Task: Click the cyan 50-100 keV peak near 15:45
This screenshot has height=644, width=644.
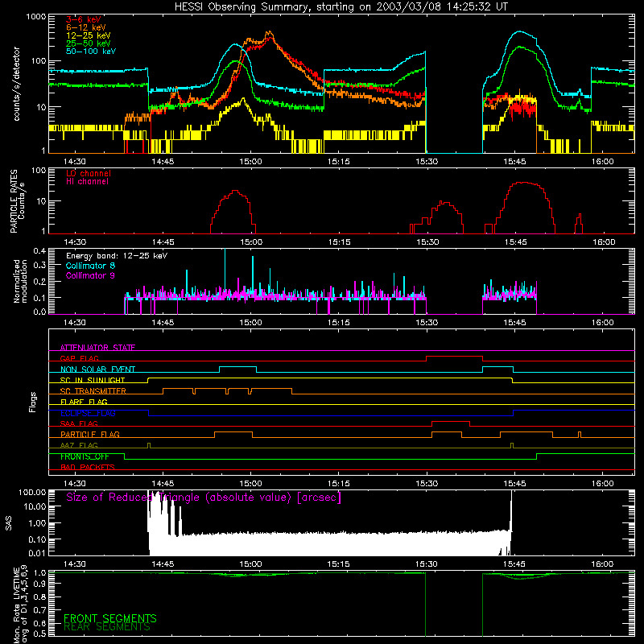Action: click(x=519, y=31)
